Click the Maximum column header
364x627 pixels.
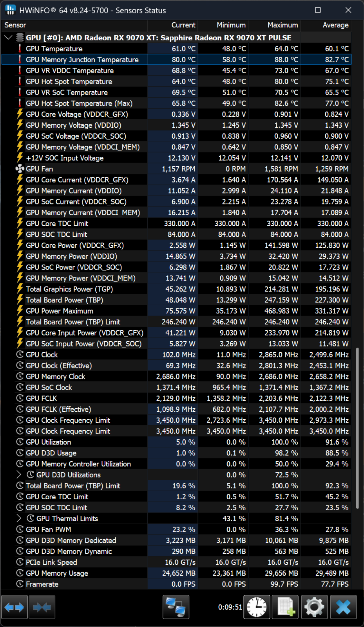point(274,25)
